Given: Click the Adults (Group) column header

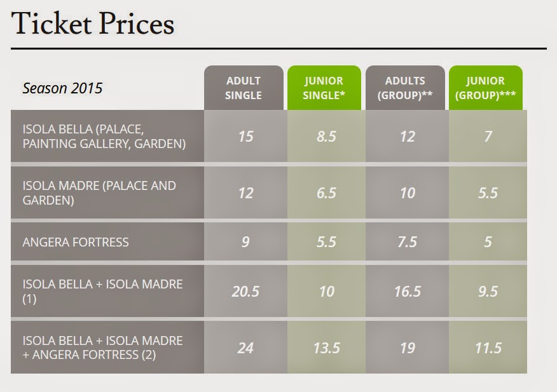Looking at the screenshot, I should (x=405, y=88).
